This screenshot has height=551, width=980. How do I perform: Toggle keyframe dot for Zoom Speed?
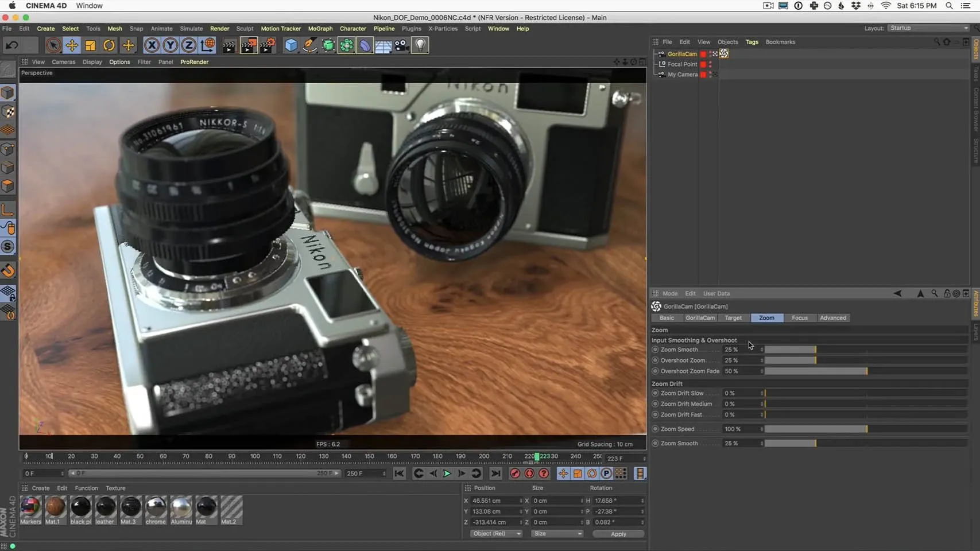655,429
